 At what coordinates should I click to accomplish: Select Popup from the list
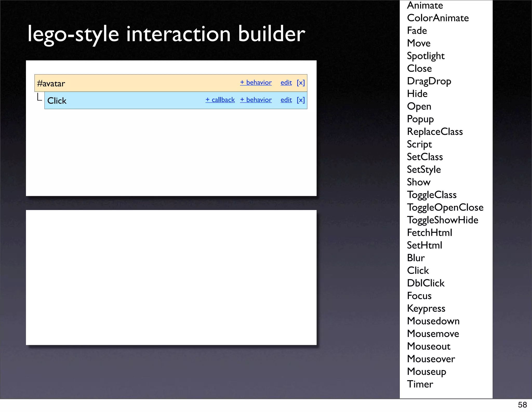pyautogui.click(x=420, y=119)
